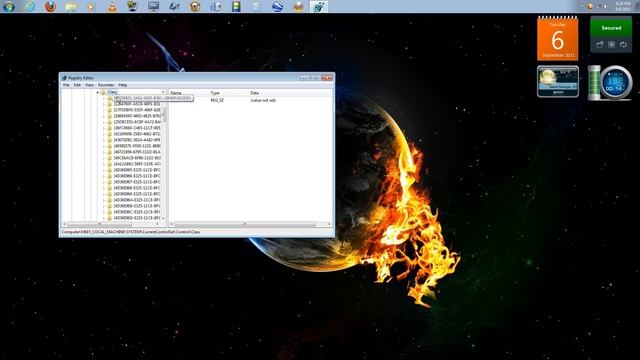Click the Registry Editor title bar icon

pyautogui.click(x=64, y=78)
